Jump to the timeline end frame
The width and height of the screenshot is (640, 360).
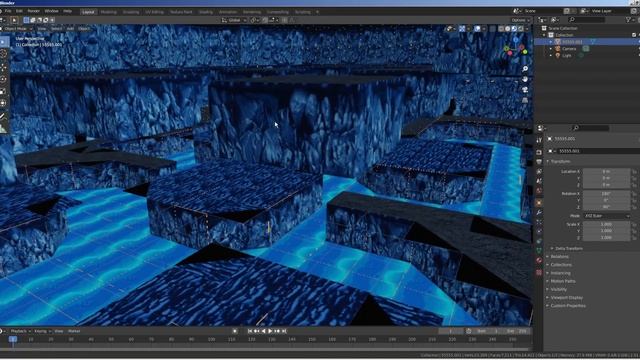pyautogui.click(x=284, y=331)
